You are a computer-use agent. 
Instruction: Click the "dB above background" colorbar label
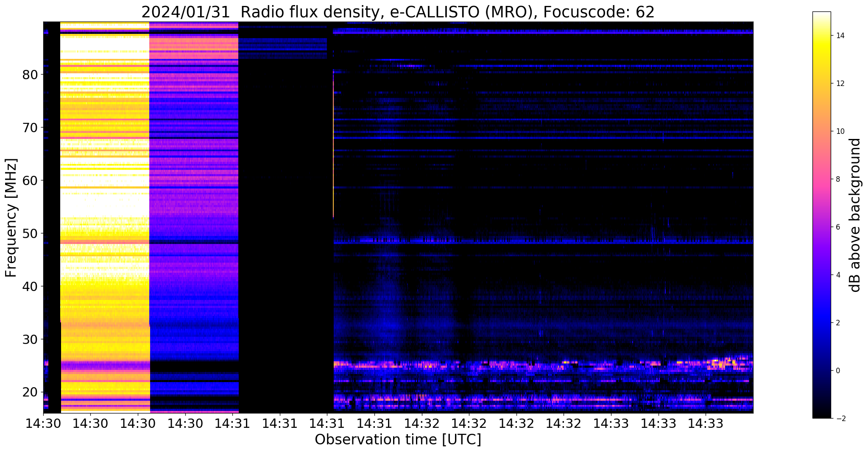coord(855,215)
